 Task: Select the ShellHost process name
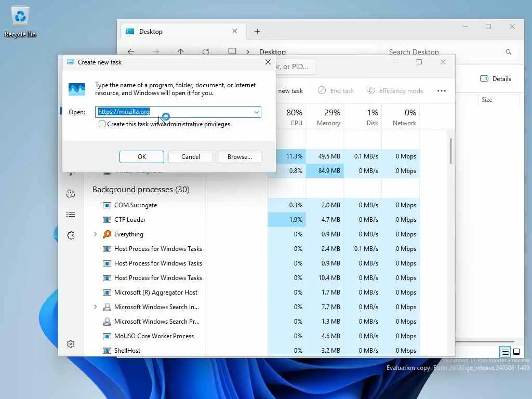(127, 351)
